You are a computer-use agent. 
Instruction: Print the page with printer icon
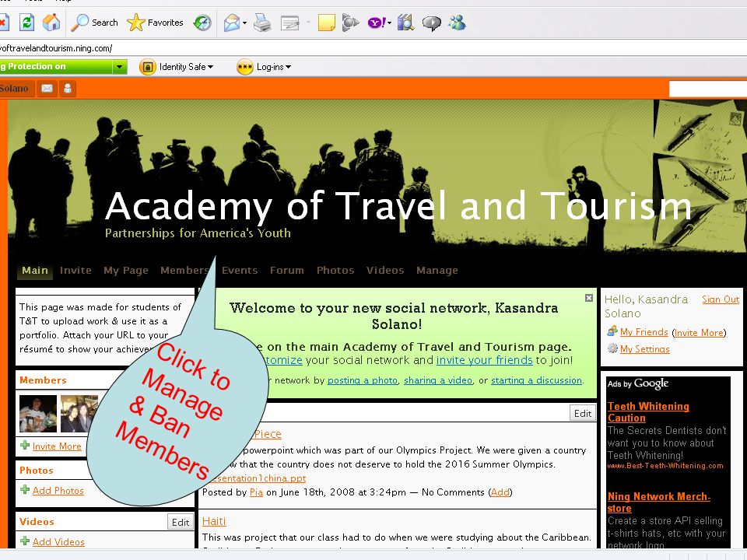click(x=262, y=23)
